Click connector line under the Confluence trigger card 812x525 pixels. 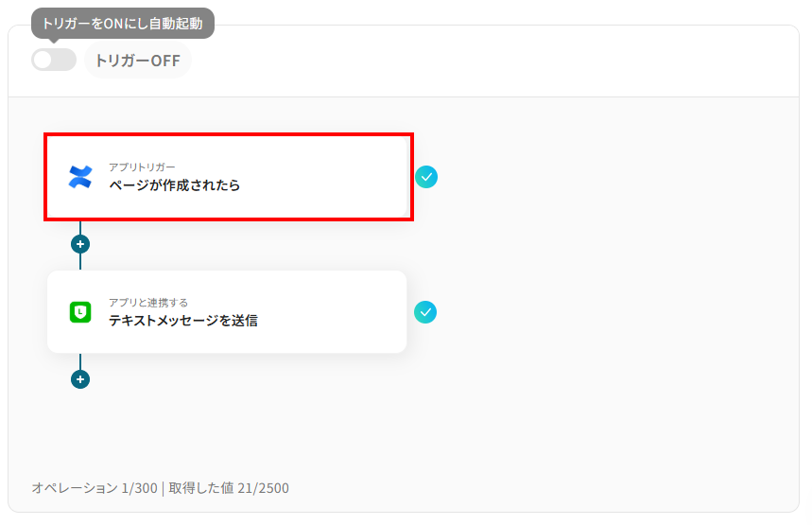(x=80, y=227)
